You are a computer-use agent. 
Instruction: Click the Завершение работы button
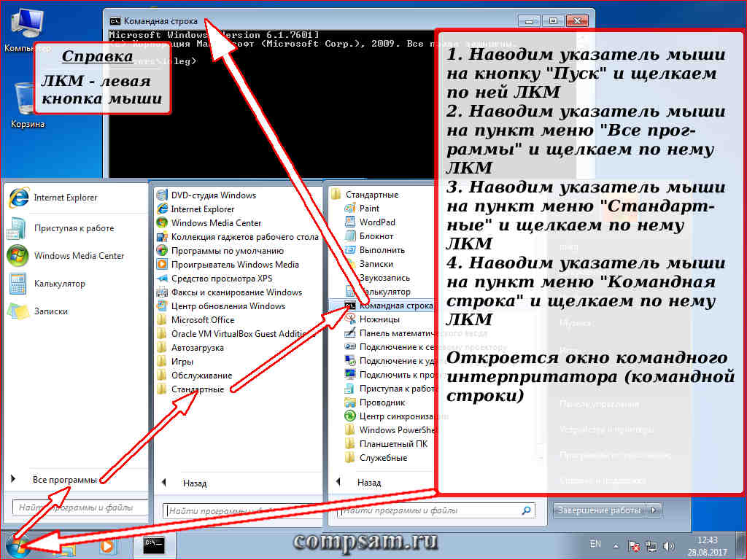click(599, 510)
